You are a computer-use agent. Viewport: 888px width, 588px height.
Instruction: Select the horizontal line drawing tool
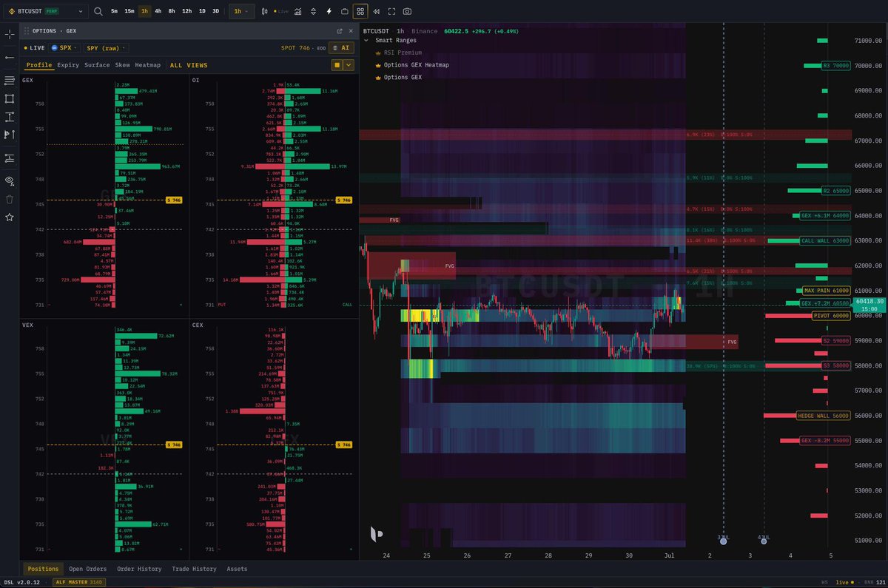point(10,57)
